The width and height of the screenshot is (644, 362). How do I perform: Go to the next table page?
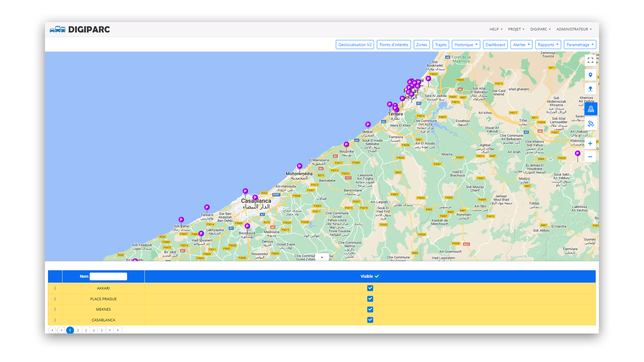(110, 330)
